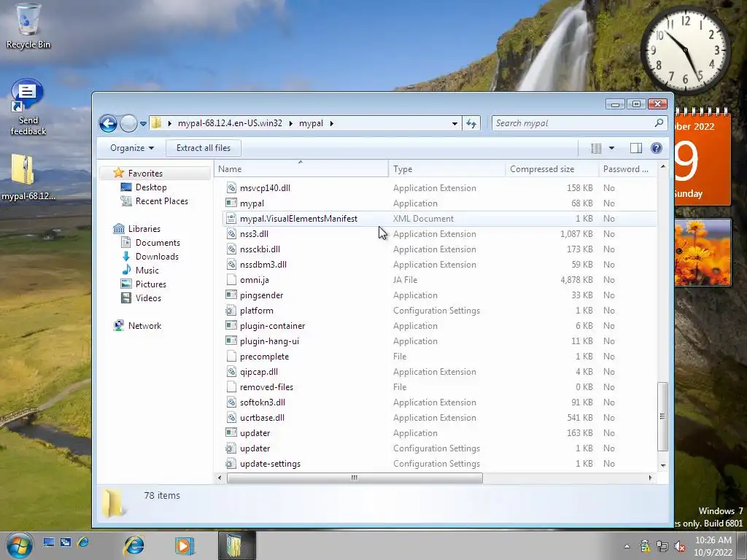Select the updater Application row
The height and width of the screenshot is (560, 747).
tap(439, 433)
